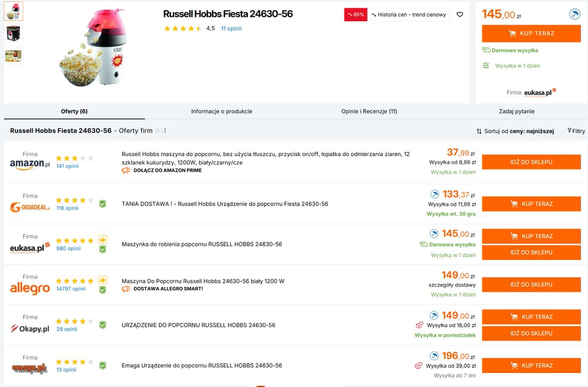The width and height of the screenshot is (588, 387).
Task: Select the black box product thumbnail
Action: pos(13,33)
